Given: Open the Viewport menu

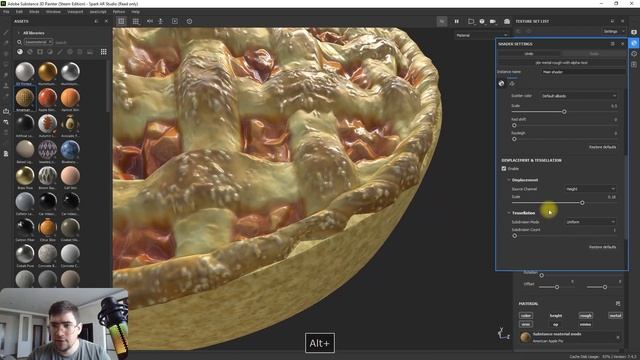Looking at the screenshot, I should pyautogui.click(x=75, y=12).
